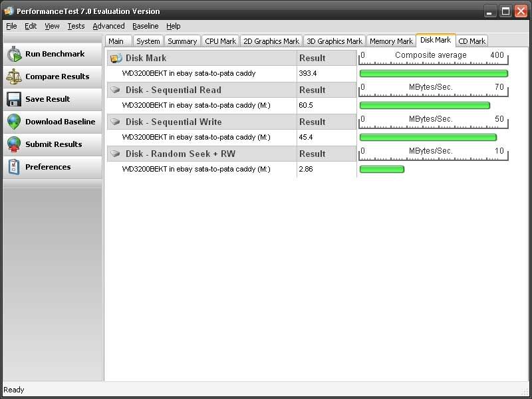This screenshot has width=532, height=399.
Task: Click the Result column header beside Disk Mark
Action: [x=312, y=58]
